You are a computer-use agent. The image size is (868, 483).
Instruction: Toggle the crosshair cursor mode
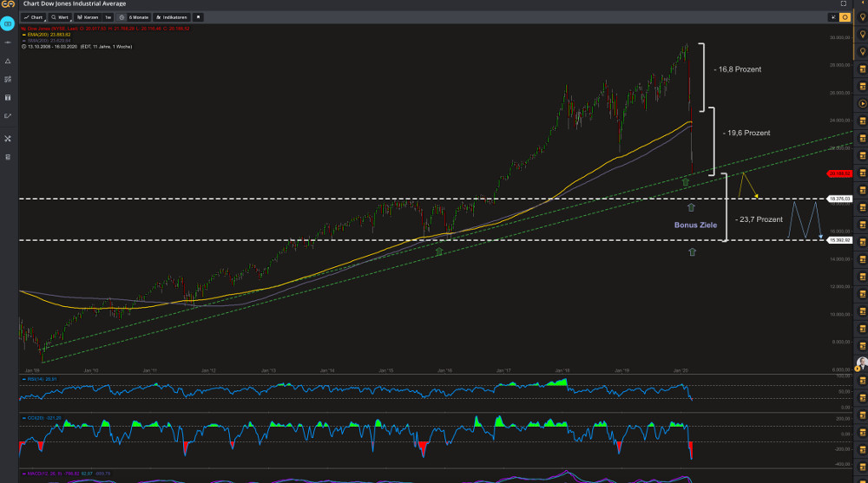(x=833, y=17)
